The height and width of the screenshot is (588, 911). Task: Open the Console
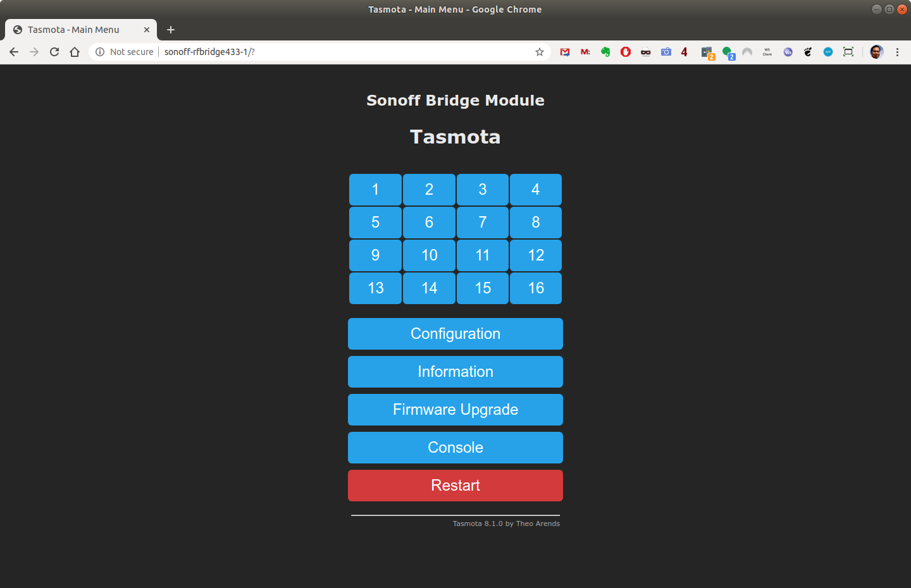coord(455,448)
